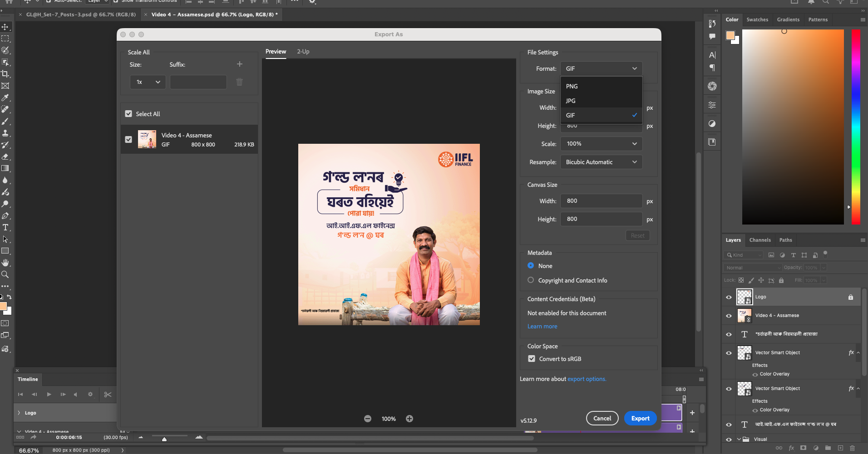Select the Zoom tool
The width and height of the screenshot is (868, 454).
(x=5, y=274)
